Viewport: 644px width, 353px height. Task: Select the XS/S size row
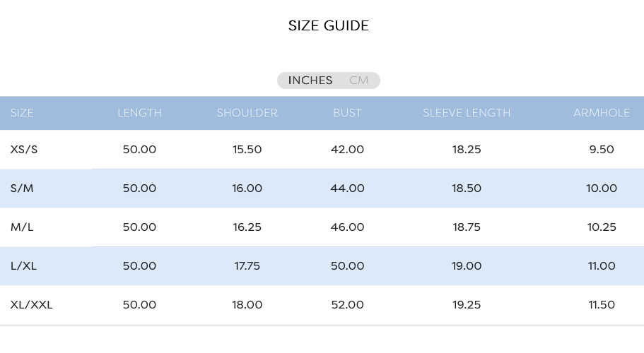point(322,149)
